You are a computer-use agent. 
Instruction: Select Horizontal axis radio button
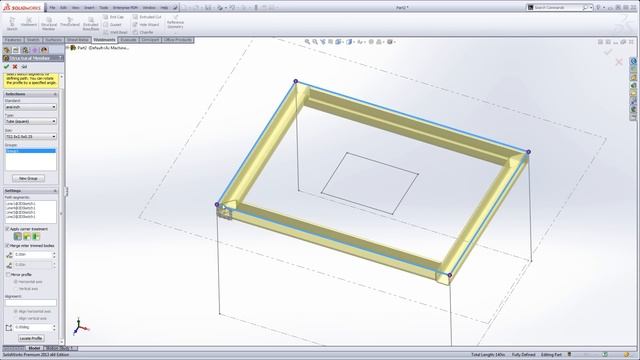point(16,282)
